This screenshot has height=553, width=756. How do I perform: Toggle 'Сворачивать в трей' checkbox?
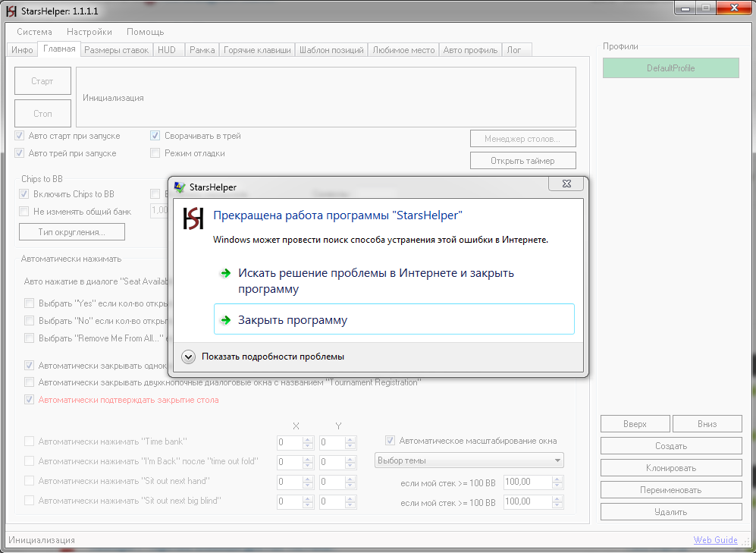coord(155,136)
